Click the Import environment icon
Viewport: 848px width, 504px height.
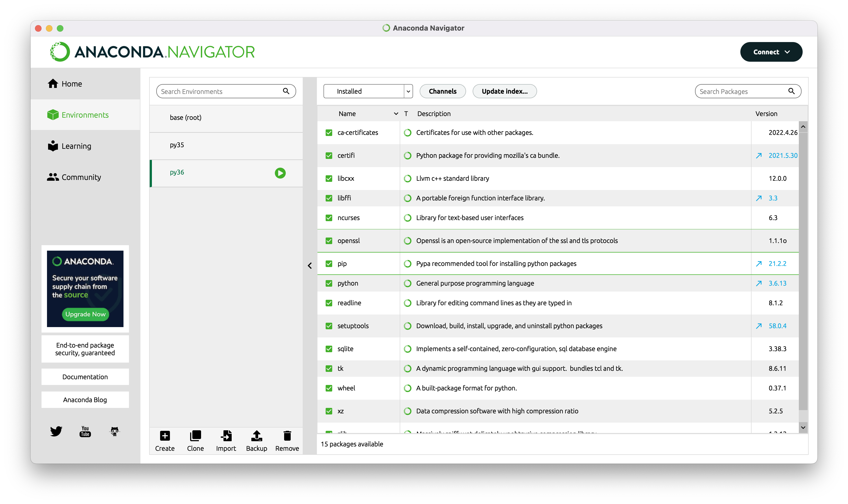226,436
